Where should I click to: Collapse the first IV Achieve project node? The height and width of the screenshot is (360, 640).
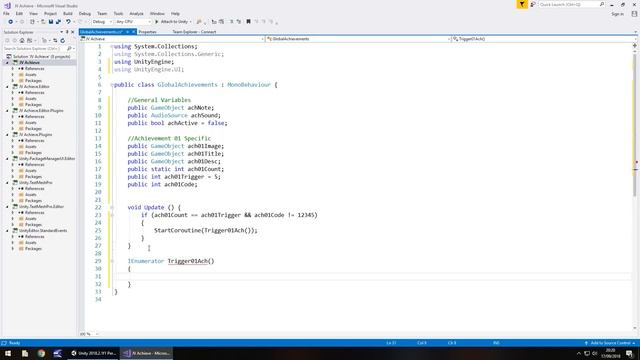click(x=7, y=62)
